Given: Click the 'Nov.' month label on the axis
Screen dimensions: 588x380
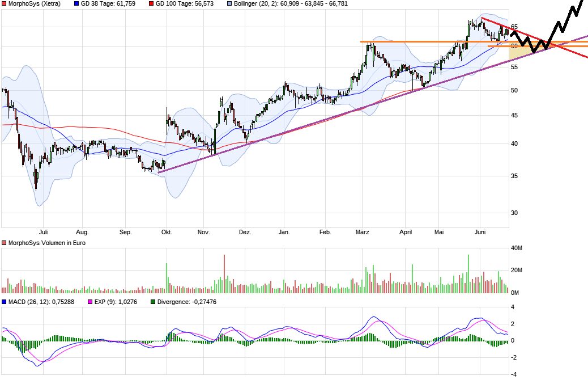Looking at the screenshot, I should coord(203,232).
